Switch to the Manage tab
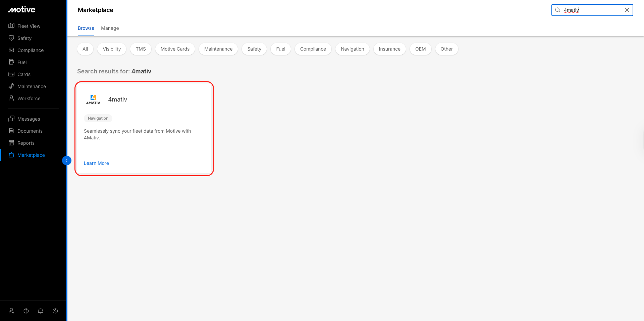644x321 pixels. click(x=110, y=28)
